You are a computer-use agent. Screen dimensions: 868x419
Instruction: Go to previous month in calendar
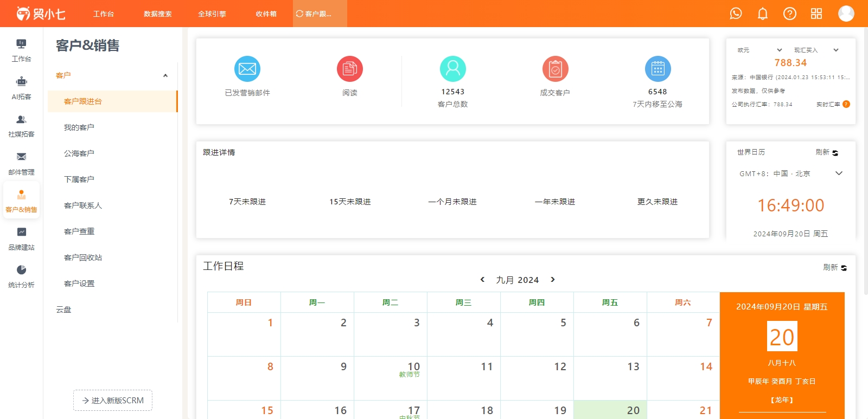click(x=482, y=280)
